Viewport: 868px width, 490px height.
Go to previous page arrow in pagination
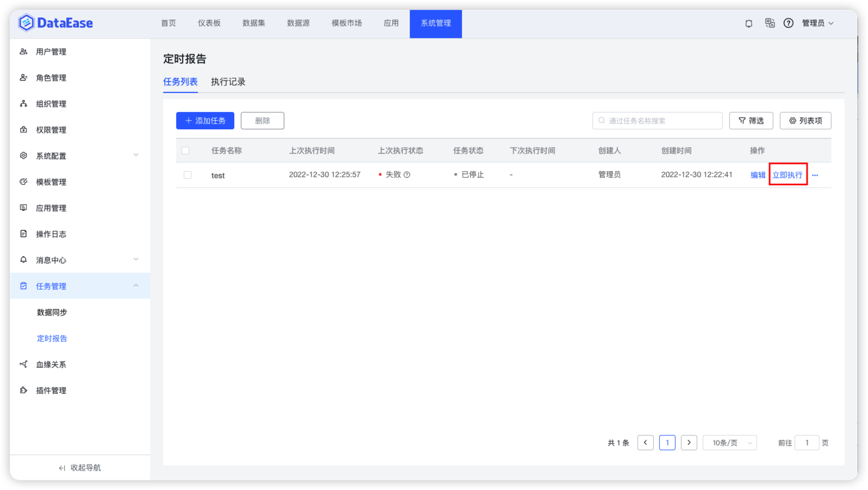point(646,443)
